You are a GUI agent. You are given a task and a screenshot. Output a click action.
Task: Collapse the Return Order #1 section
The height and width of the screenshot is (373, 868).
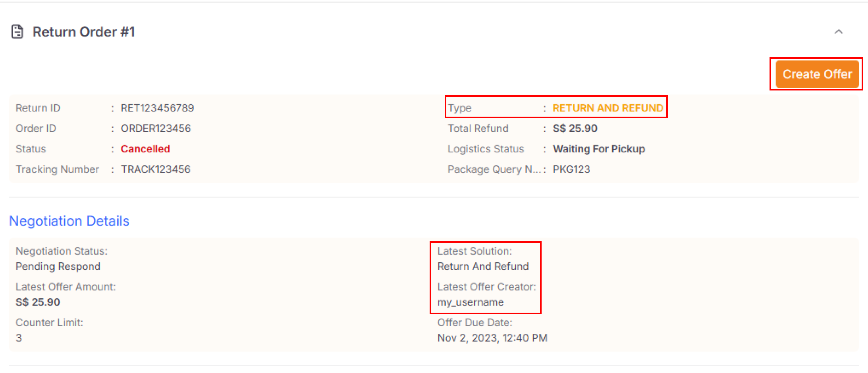839,32
